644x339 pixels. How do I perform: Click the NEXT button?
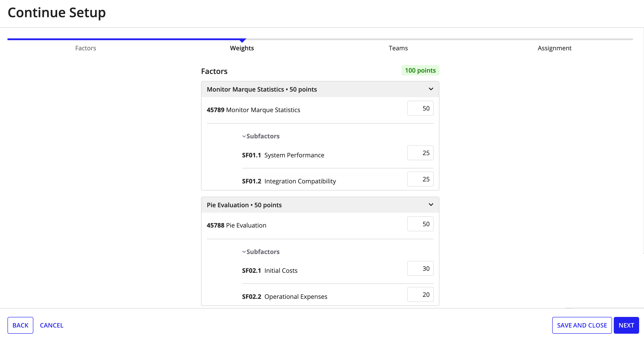coord(626,325)
